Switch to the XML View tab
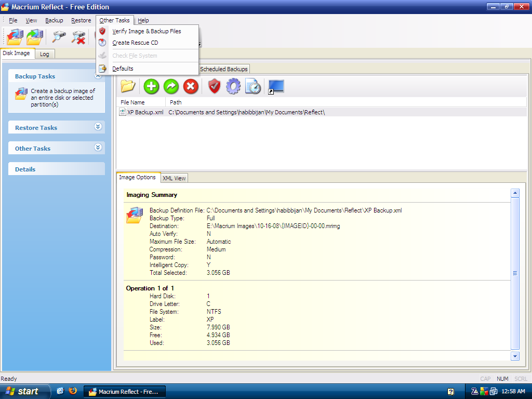Image resolution: width=532 pixels, height=399 pixels. 174,178
